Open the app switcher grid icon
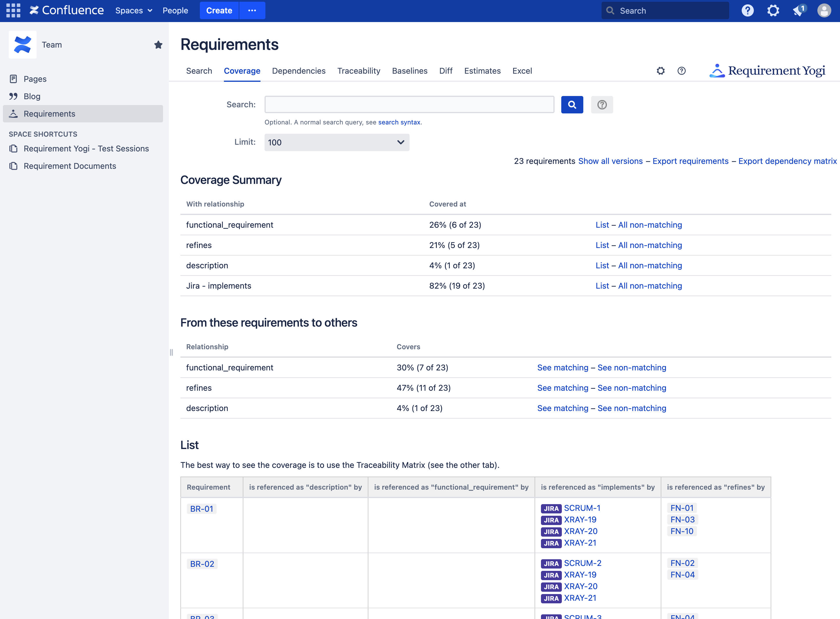The image size is (840, 619). [x=13, y=10]
